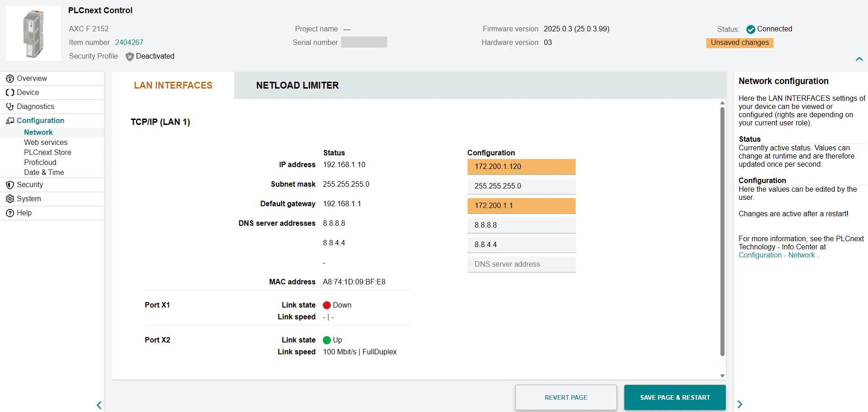Click the greyed serial number box

pyautogui.click(x=364, y=42)
